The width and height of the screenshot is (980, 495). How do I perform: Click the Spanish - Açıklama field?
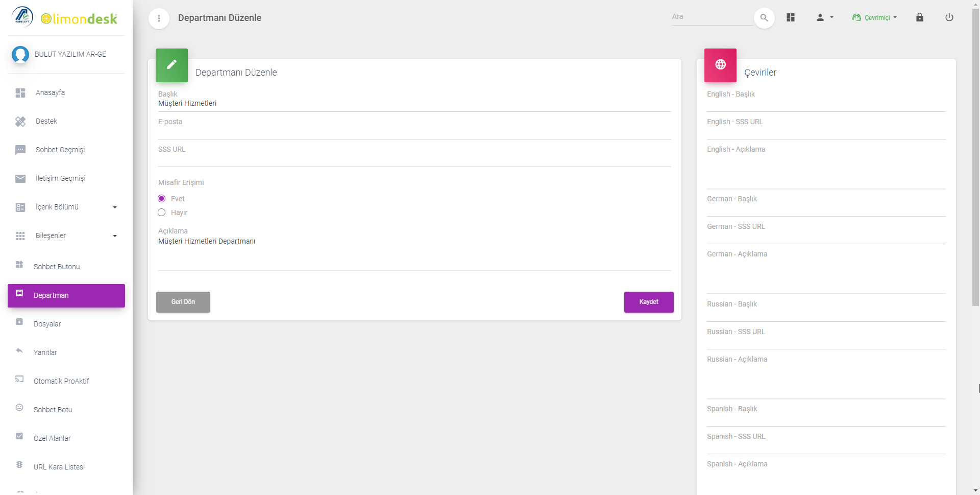tap(826, 481)
